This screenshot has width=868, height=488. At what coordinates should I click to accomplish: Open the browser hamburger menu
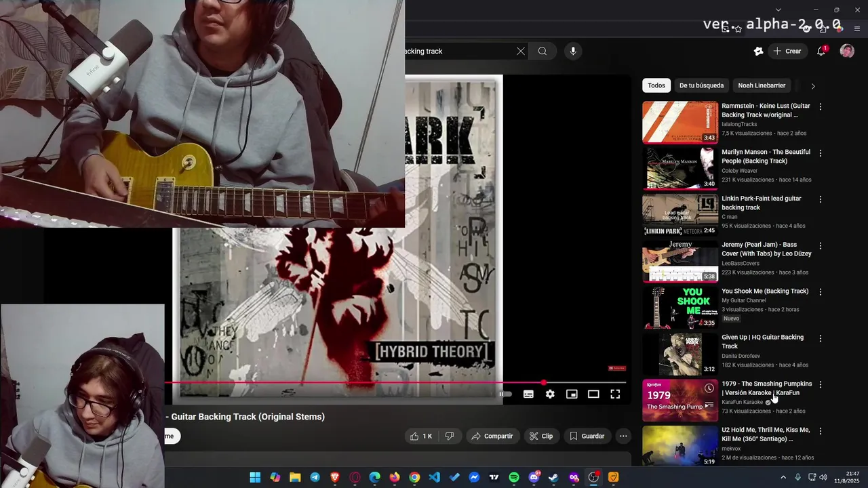857,29
